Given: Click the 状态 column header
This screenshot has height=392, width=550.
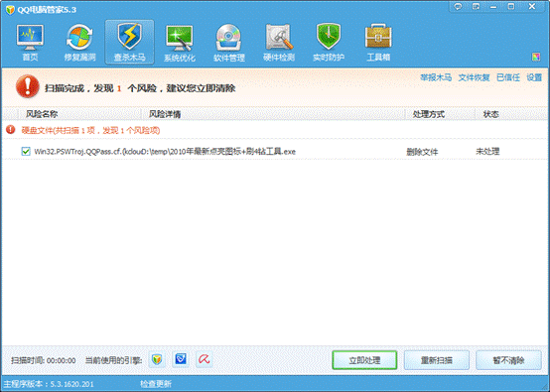Looking at the screenshot, I should tap(490, 114).
